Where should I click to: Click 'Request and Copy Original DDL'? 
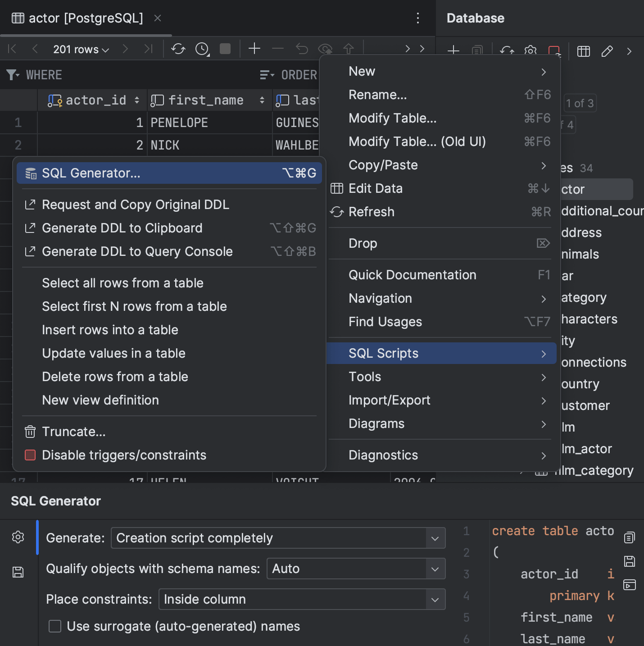pyautogui.click(x=135, y=205)
